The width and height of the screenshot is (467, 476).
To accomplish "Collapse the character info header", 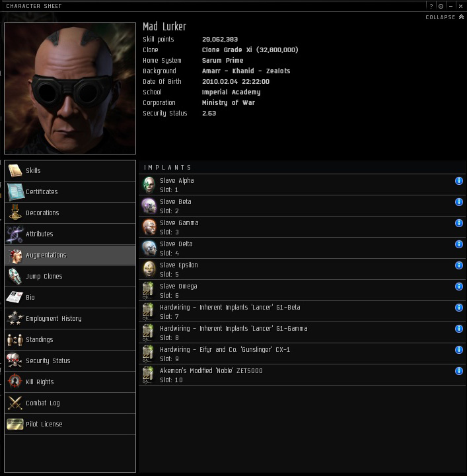I will tap(445, 17).
